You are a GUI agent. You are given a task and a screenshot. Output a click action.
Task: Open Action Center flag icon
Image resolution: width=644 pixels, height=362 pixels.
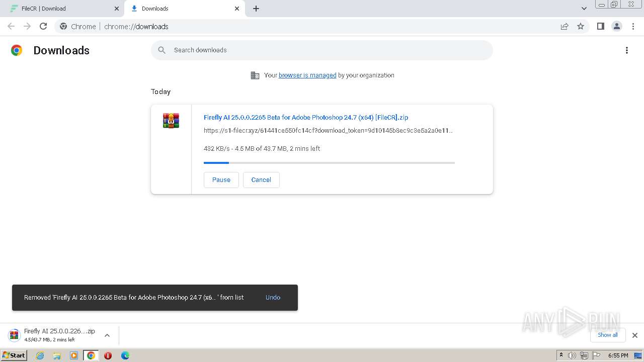[x=596, y=355]
